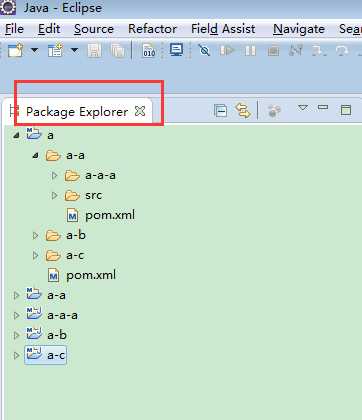Viewport: 362px width, 420px height.
Task: Close the Package Explorer view
Action: click(140, 111)
